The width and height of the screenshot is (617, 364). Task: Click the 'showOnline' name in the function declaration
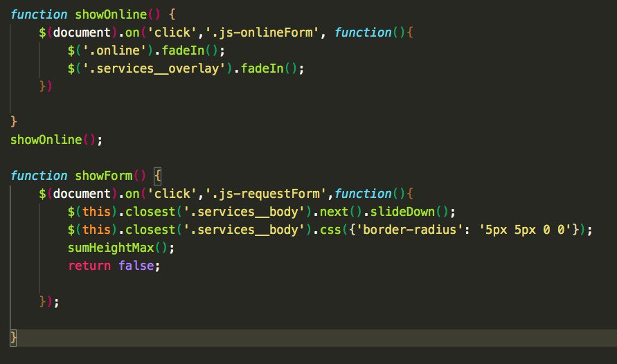111,15
